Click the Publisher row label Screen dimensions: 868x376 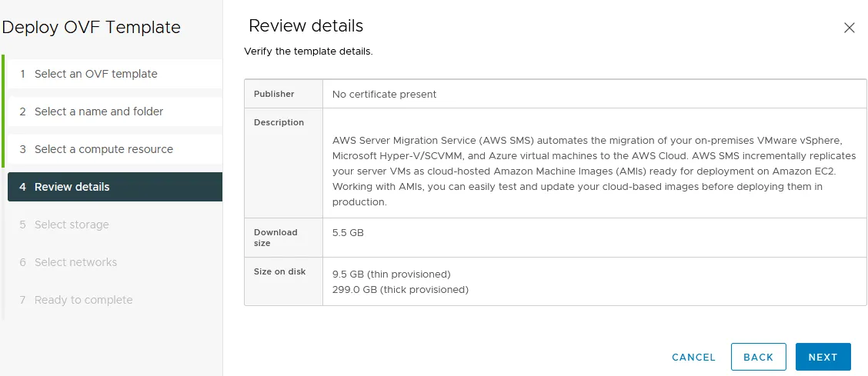pyautogui.click(x=274, y=94)
